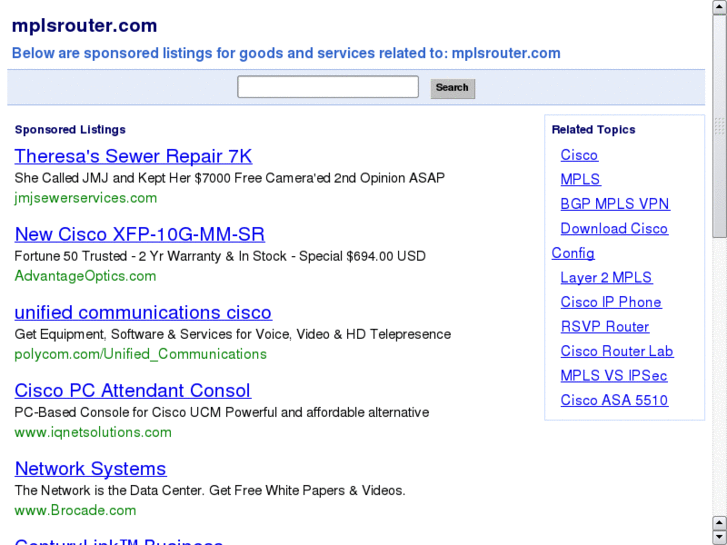Visit jmjsewerservices.com green URL
The height and width of the screenshot is (545, 727).
86,198
